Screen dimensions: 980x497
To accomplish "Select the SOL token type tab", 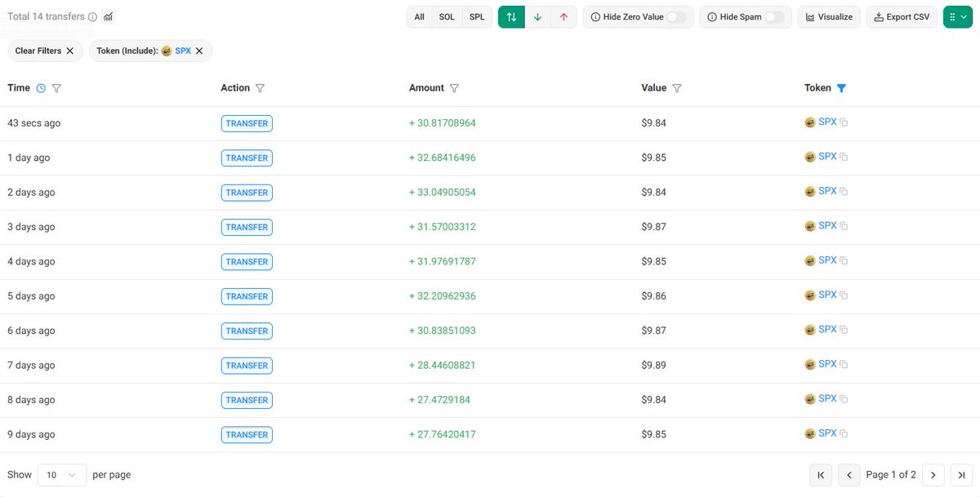I will (x=447, y=17).
